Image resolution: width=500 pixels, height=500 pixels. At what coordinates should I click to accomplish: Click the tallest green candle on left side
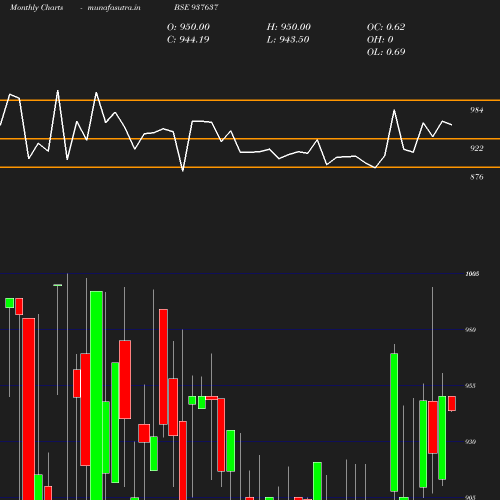click(x=96, y=395)
